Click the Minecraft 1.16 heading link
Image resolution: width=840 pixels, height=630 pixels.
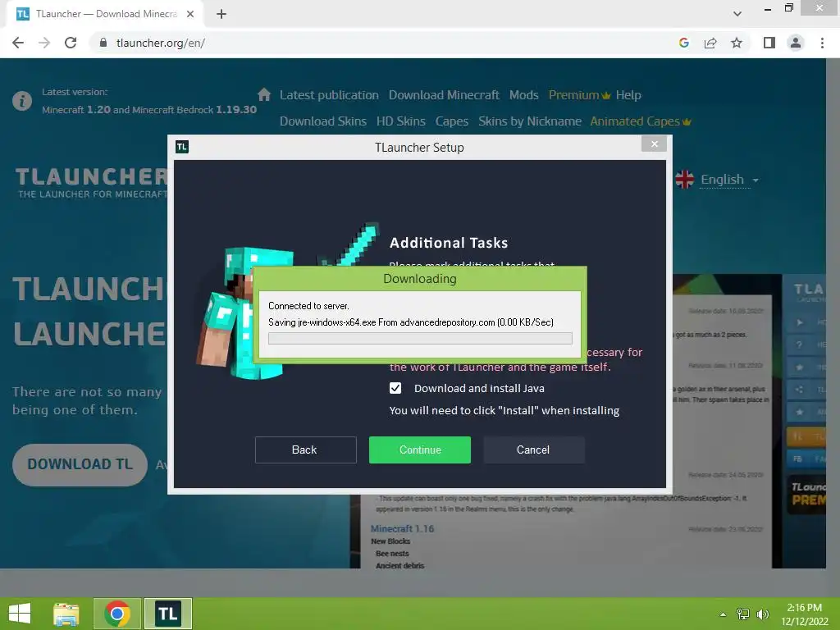pyautogui.click(x=402, y=528)
